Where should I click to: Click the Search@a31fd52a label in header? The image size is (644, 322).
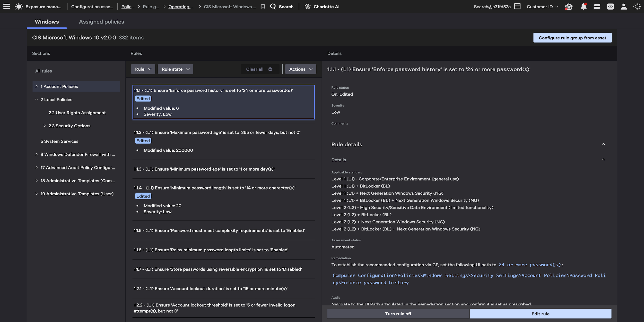tap(492, 7)
